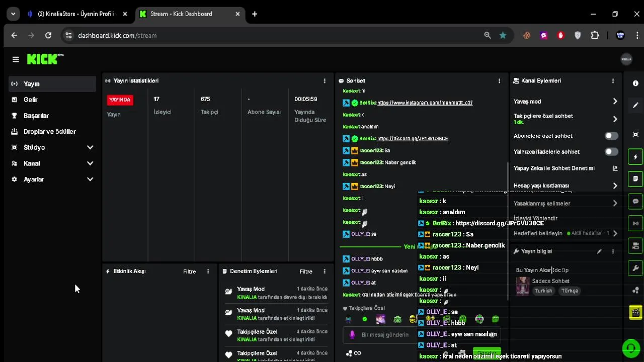Click the yellow clapperboard icon in right sidebar
The image size is (644, 362).
[635, 312]
